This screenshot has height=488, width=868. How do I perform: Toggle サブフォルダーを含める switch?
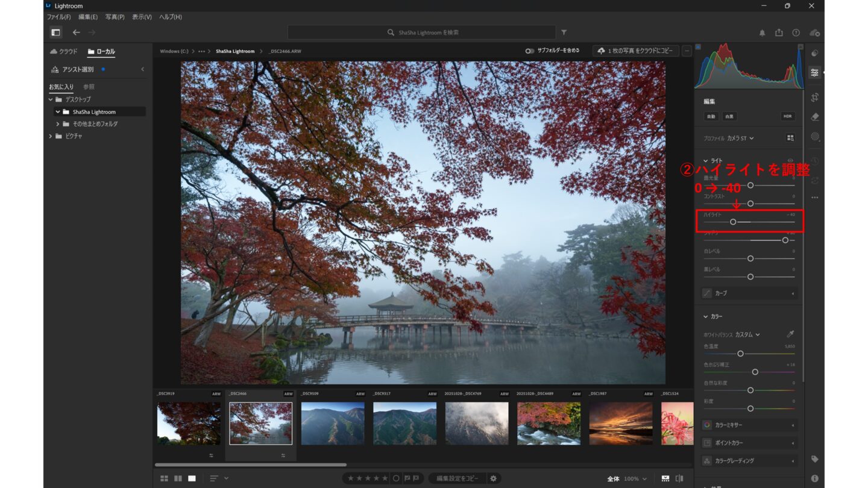point(529,51)
